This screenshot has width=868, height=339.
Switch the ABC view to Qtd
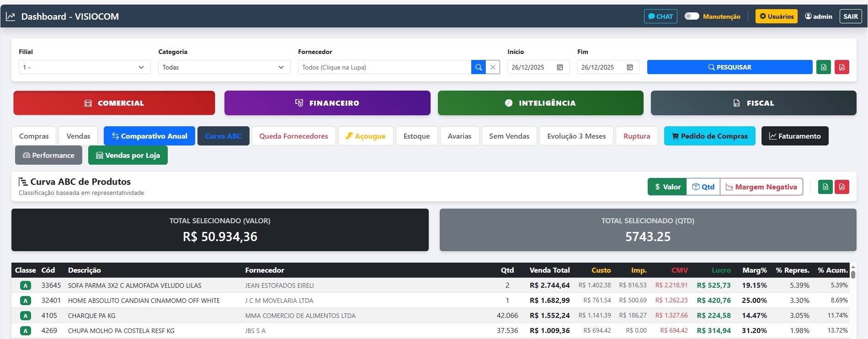tap(703, 187)
